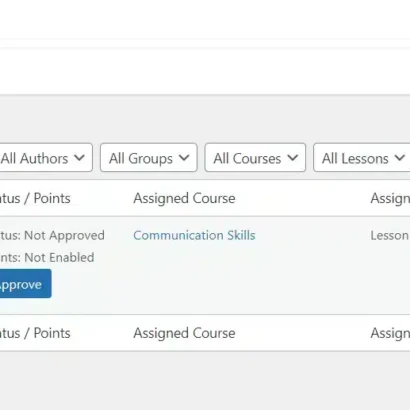
Task: Click the Lesson entry in the assignment row
Action: (x=390, y=235)
